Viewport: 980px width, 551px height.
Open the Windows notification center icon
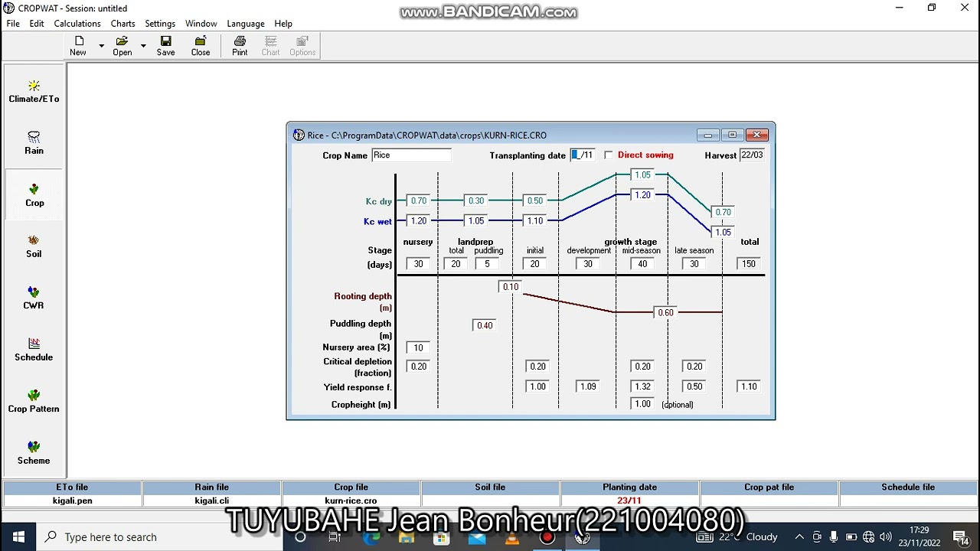point(960,537)
